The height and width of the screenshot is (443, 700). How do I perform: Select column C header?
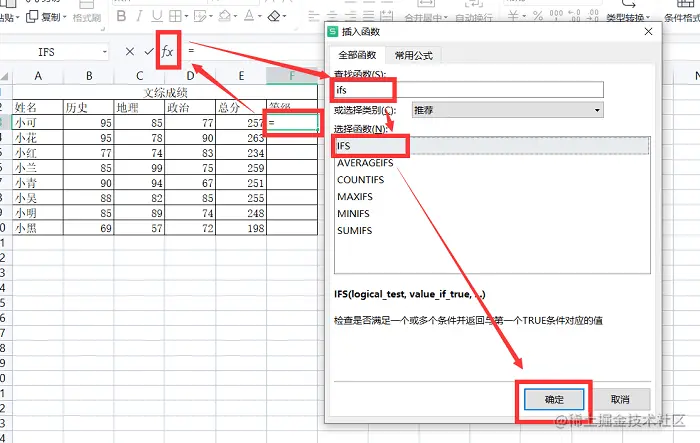140,76
